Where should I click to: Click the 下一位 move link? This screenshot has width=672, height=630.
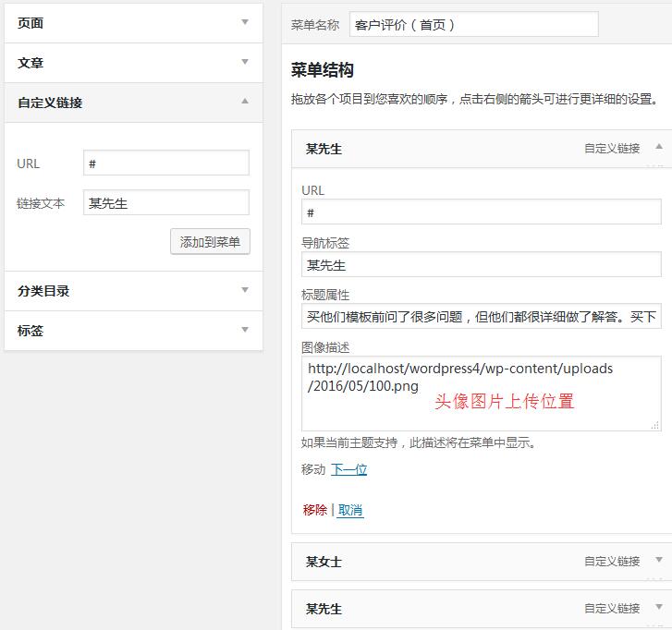[x=348, y=469]
